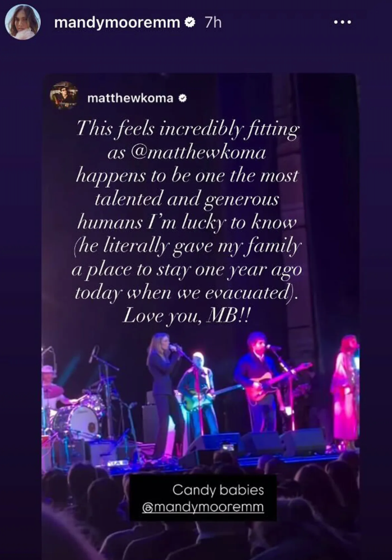392x560 pixels.
Task: Tap the first line 'This feels incredibly fitting'
Action: coord(188,129)
